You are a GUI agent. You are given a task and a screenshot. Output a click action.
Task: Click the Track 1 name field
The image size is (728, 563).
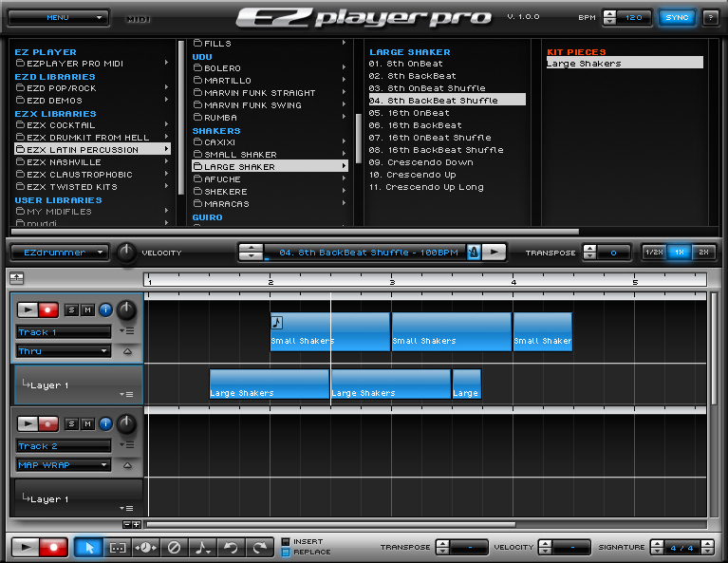64,332
